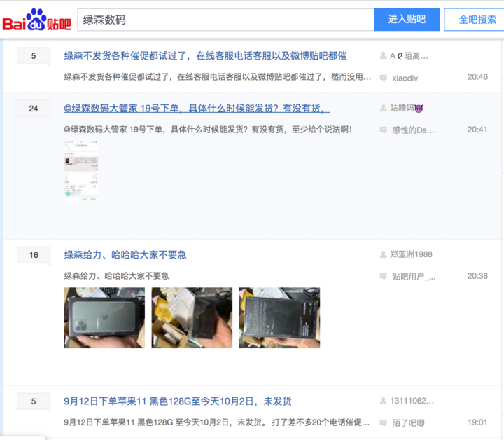Click author icon beside 咕噜妈
This screenshot has width=504, height=440.
[x=383, y=108]
